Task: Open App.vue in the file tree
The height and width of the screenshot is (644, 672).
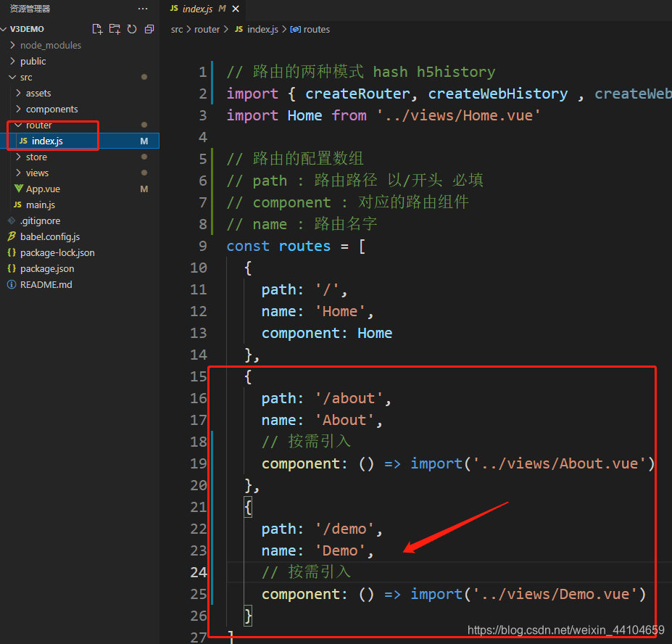Action: pos(80,189)
